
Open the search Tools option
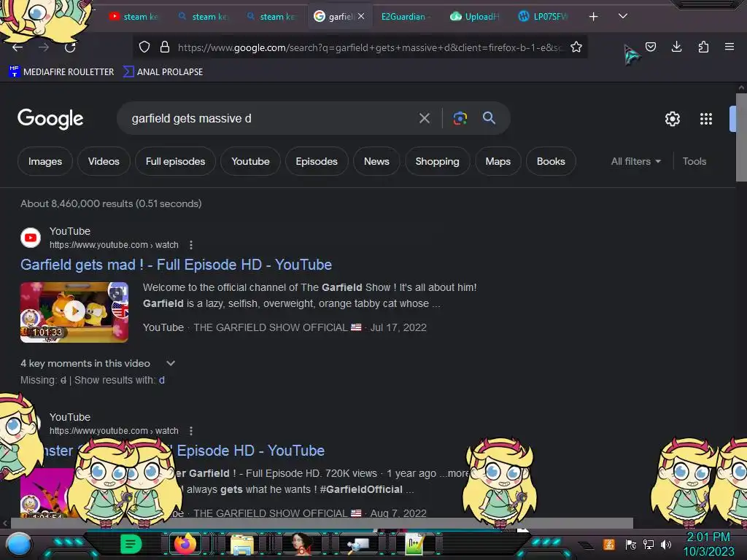(694, 161)
